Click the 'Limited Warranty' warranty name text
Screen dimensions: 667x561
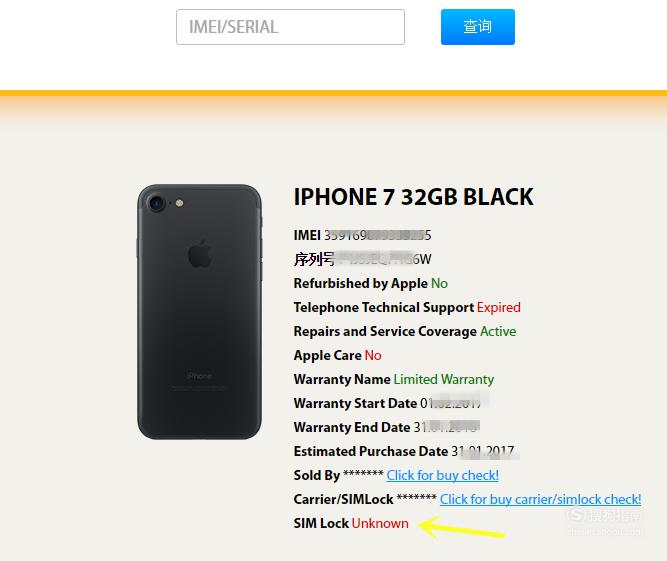[x=444, y=379]
